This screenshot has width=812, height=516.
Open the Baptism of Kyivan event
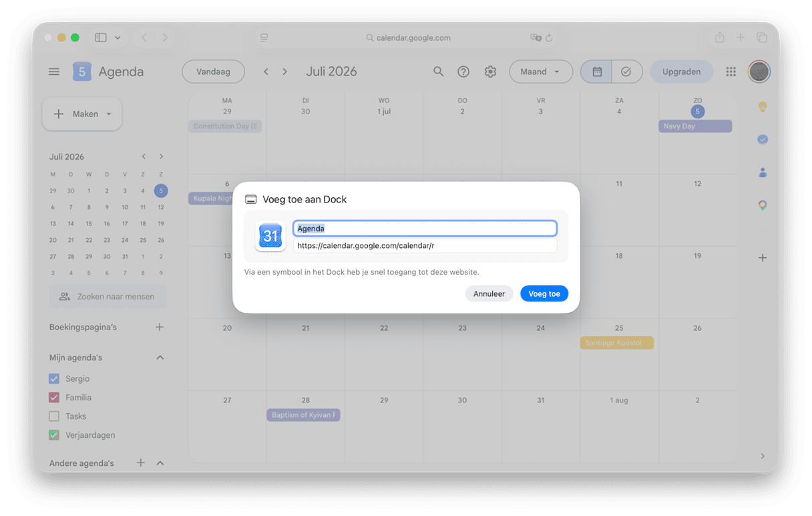point(304,415)
